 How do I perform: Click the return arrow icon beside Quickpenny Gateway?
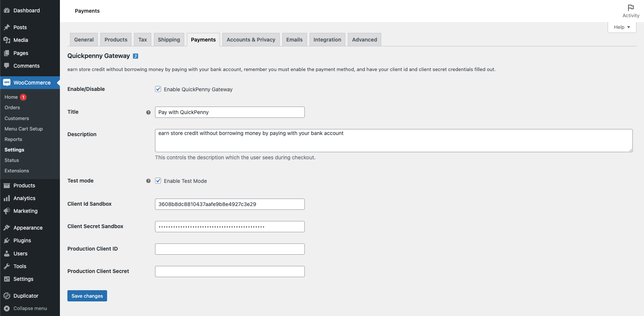coord(136,56)
